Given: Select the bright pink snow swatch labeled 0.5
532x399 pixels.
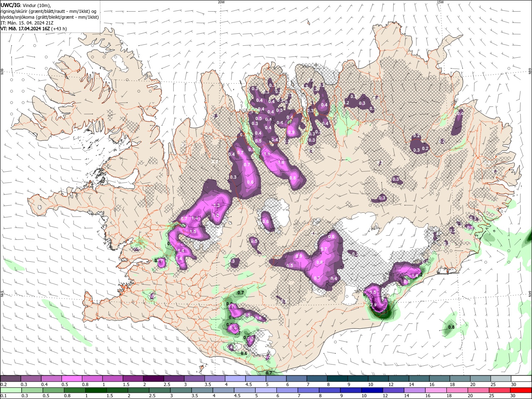Looking at the screenshot, I should point(71,379).
